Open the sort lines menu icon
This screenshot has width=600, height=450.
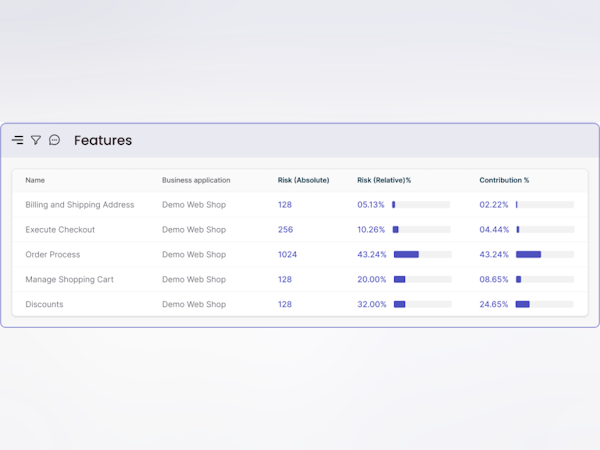[17, 140]
